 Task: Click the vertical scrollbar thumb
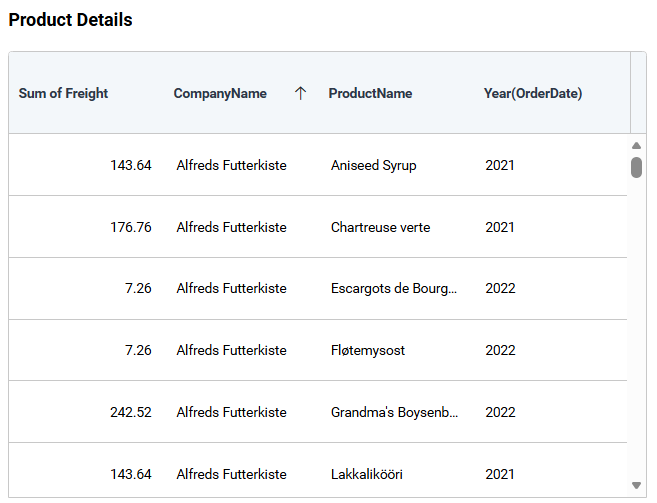[x=636, y=167]
